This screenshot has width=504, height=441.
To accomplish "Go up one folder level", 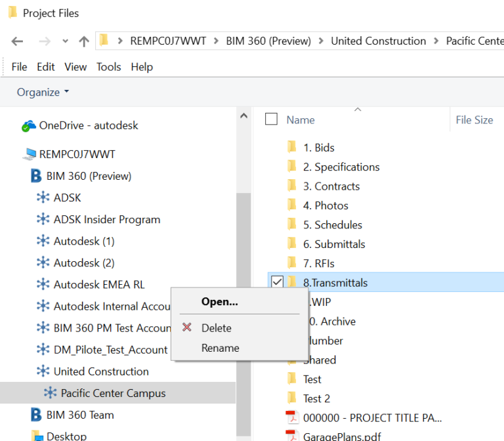I will click(x=83, y=41).
